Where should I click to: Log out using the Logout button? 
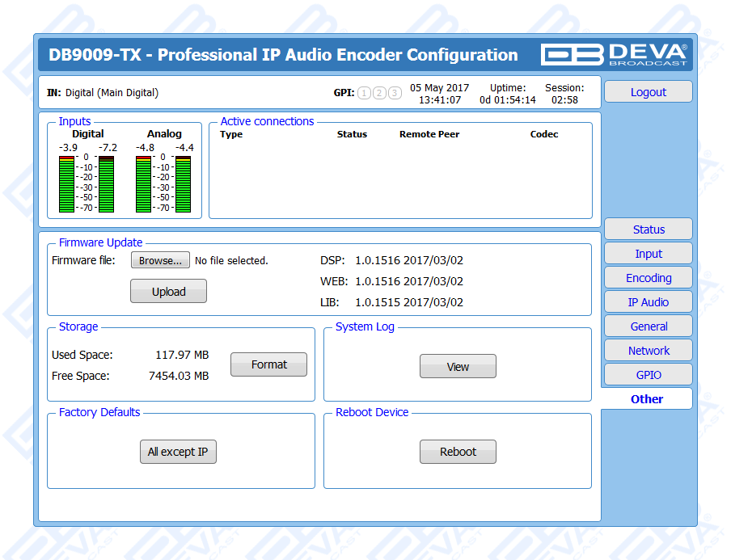(x=648, y=92)
